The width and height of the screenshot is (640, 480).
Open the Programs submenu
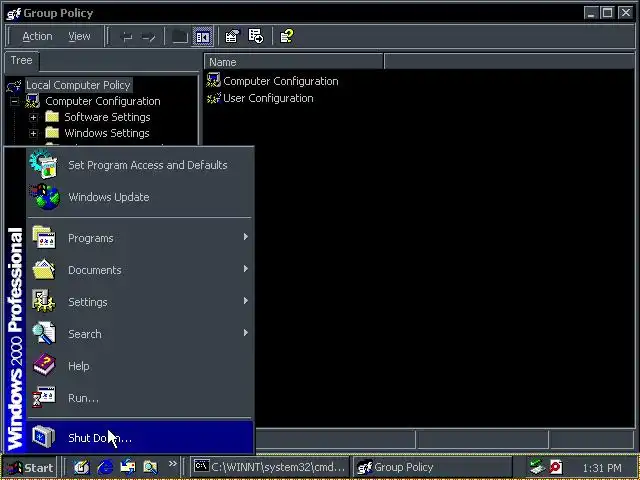(x=140, y=238)
